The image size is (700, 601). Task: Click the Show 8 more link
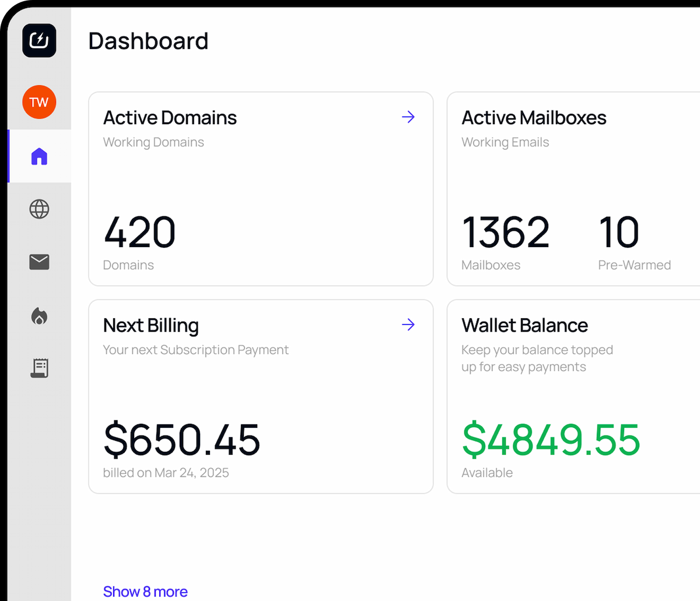coord(145,591)
